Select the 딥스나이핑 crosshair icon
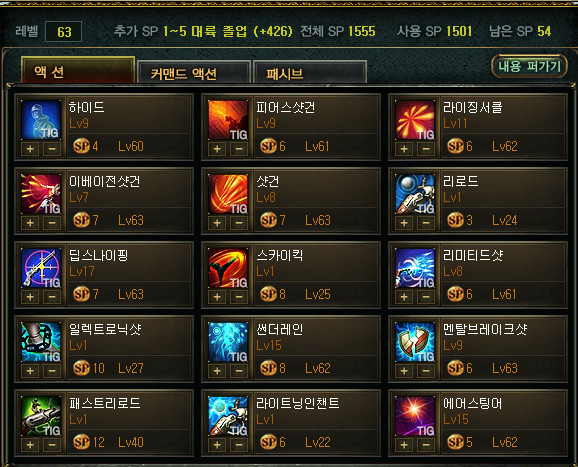This screenshot has width=578, height=467. [x=41, y=268]
